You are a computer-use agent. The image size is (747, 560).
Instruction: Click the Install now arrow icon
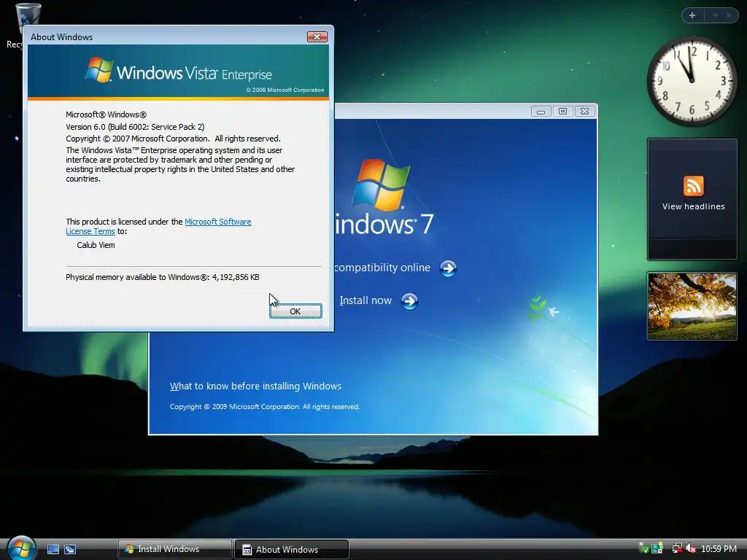pyautogui.click(x=409, y=301)
